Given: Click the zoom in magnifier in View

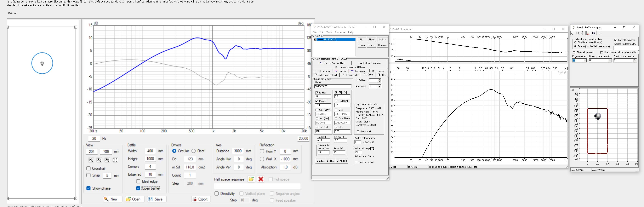Looking at the screenshot, I should point(107,160).
